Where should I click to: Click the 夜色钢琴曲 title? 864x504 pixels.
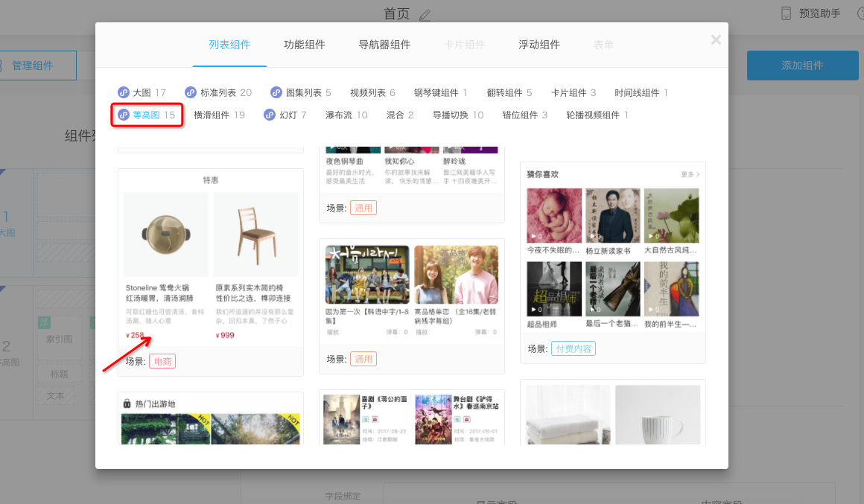point(344,162)
